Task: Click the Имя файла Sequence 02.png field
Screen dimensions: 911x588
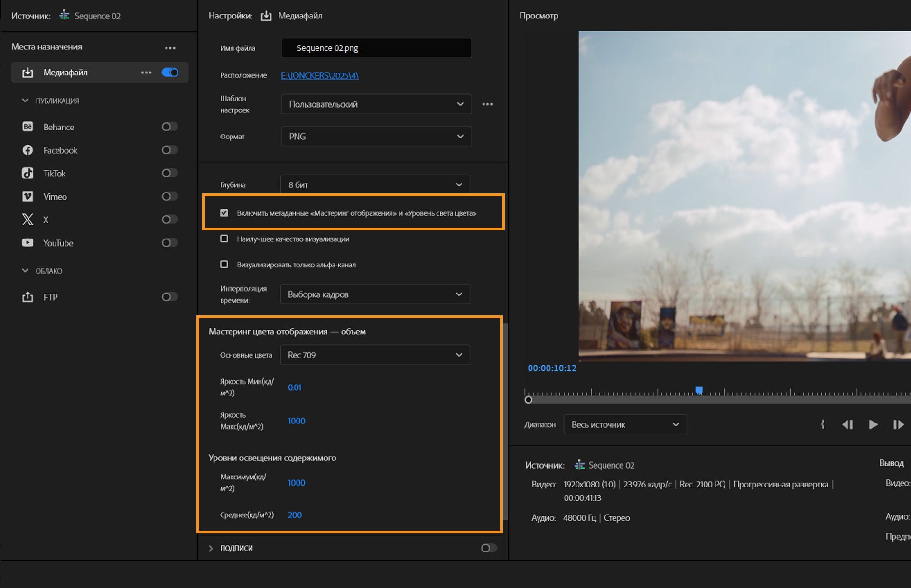Action: 376,48
